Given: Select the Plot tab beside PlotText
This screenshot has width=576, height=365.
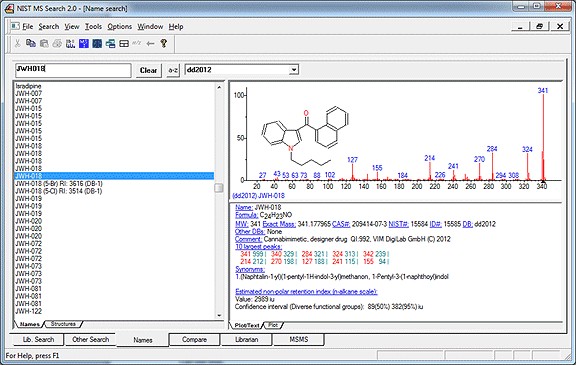Looking at the screenshot, I should [x=273, y=325].
